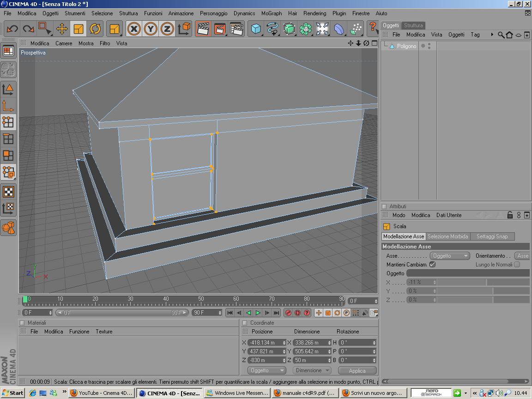Activate object axis mode icon
This screenshot has width=532, height=399.
tap(8, 106)
